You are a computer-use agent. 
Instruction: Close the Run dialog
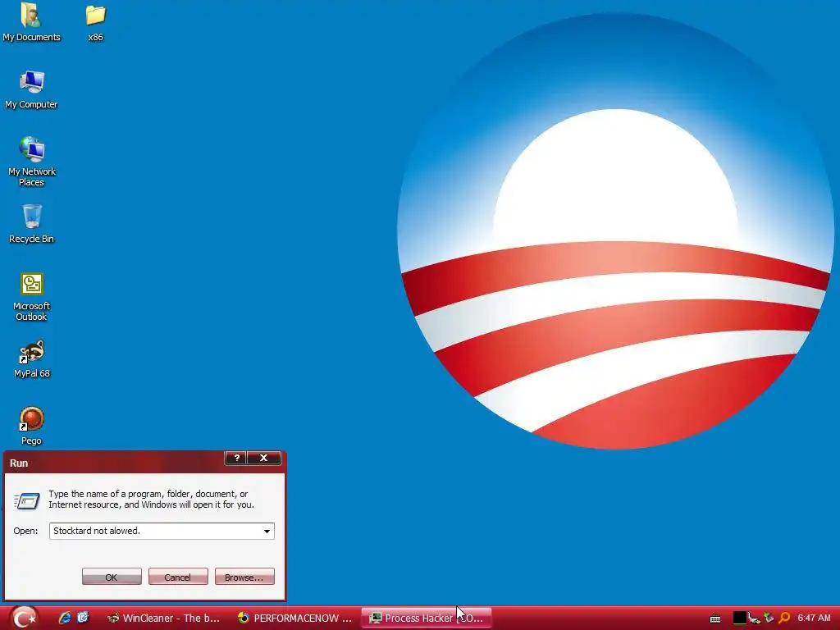[263, 458]
